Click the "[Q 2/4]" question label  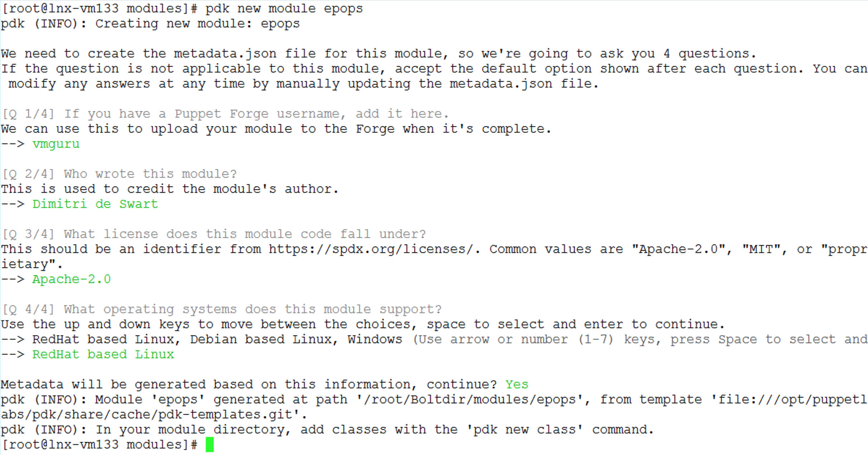(x=28, y=174)
